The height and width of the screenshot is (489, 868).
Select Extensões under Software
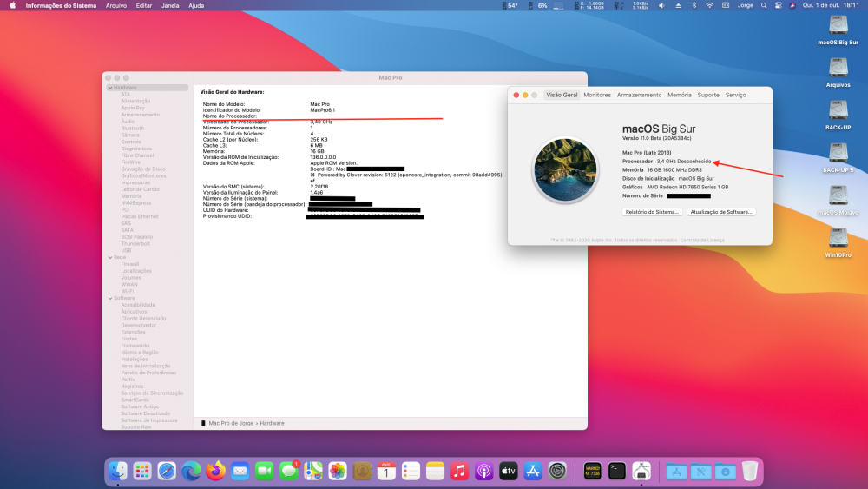[134, 333]
